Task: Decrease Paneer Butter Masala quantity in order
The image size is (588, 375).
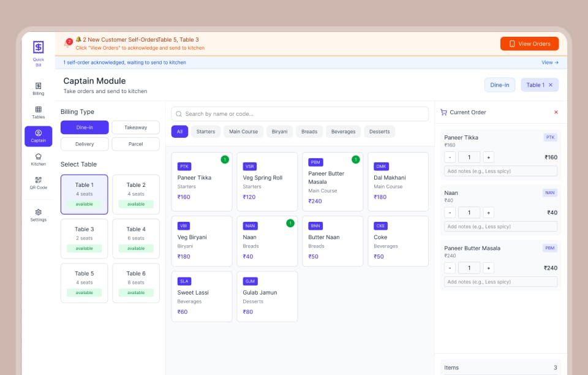Action: [450, 268]
